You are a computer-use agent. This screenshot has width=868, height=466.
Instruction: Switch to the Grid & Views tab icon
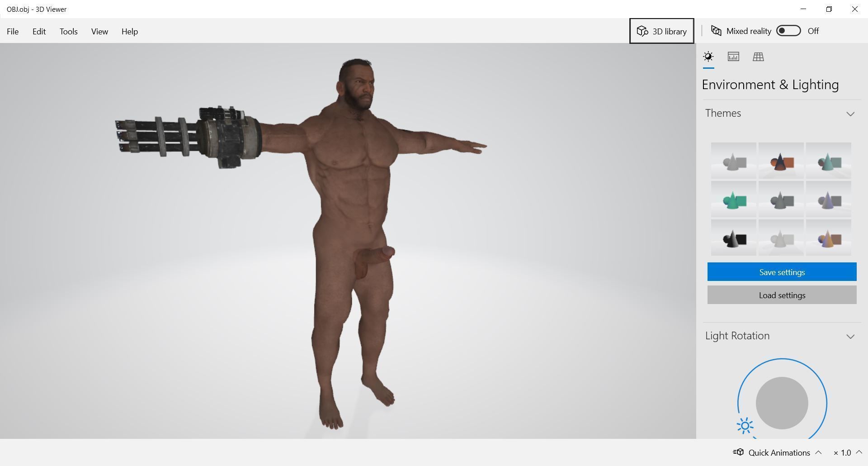pyautogui.click(x=758, y=57)
